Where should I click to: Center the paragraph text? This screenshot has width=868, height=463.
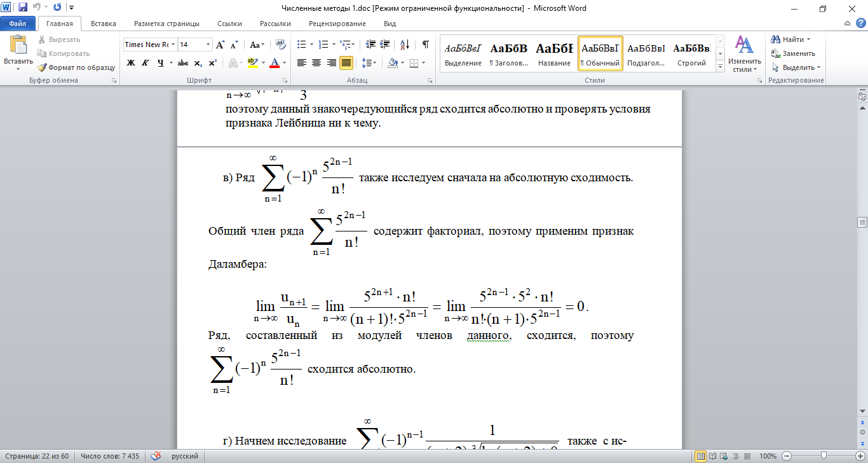pos(316,63)
